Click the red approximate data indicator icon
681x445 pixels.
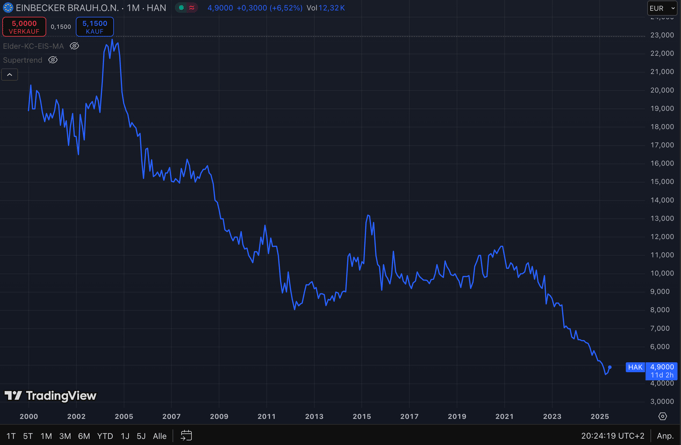click(x=192, y=8)
